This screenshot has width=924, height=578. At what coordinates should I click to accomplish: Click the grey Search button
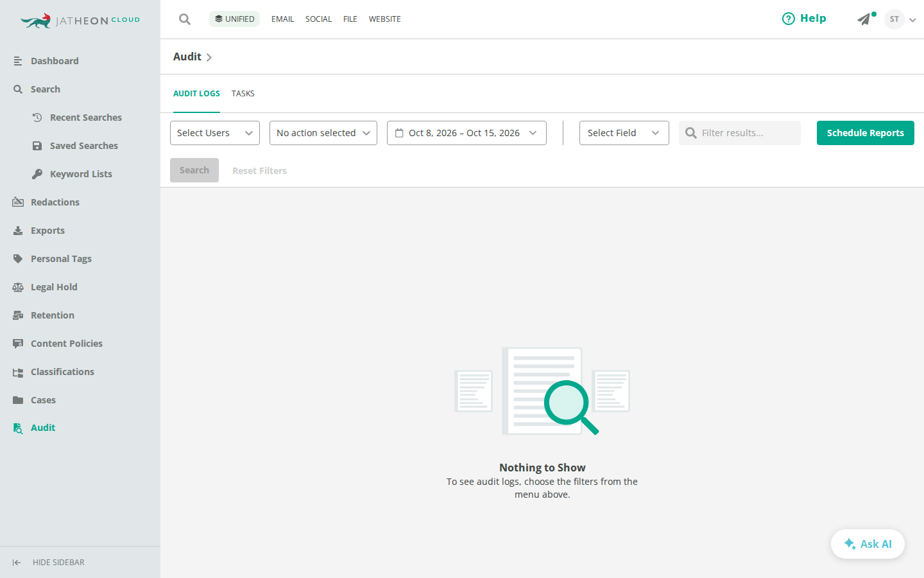194,170
